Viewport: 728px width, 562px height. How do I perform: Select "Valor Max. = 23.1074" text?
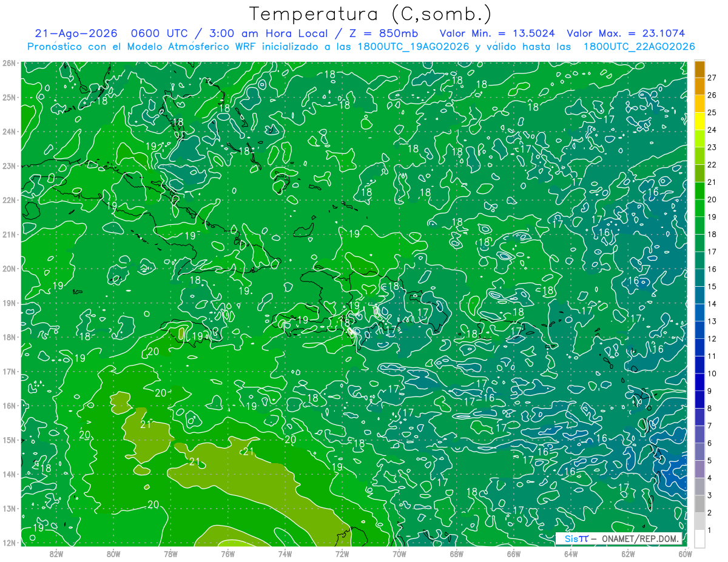pos(625,33)
